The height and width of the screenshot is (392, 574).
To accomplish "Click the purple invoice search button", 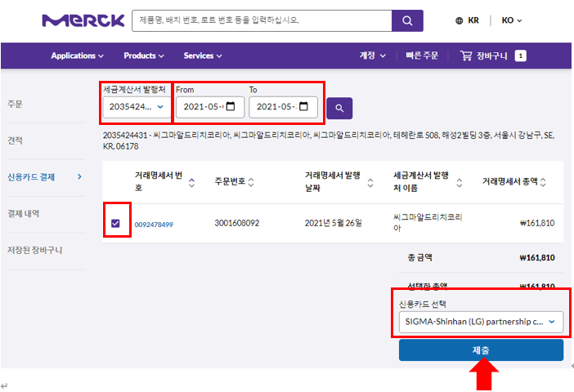I will [x=339, y=107].
